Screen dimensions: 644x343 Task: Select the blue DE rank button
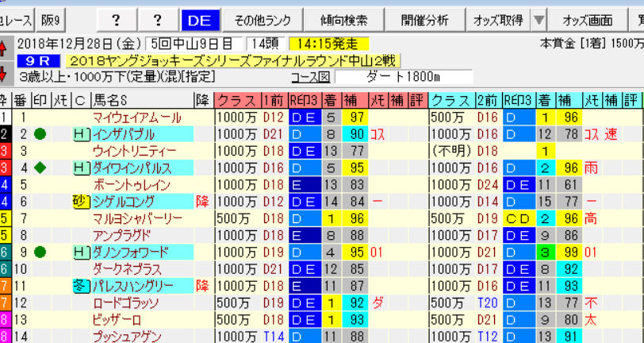tap(201, 20)
